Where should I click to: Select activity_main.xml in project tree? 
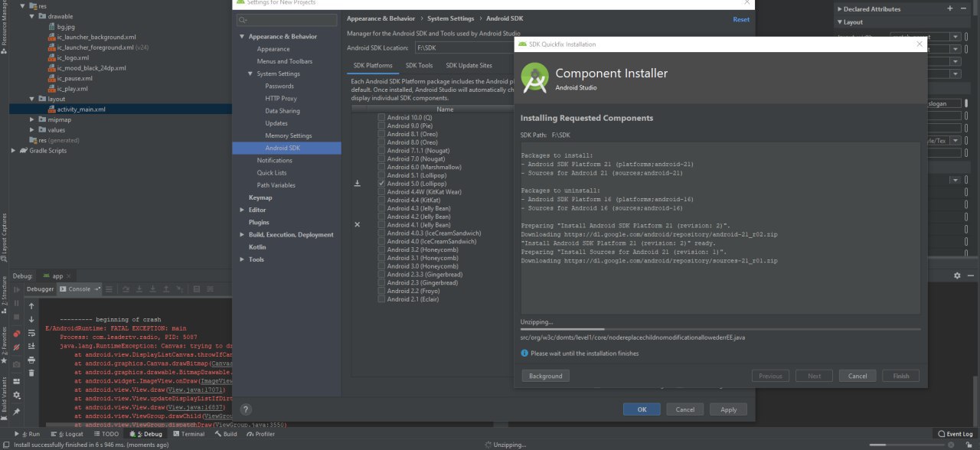tap(81, 109)
